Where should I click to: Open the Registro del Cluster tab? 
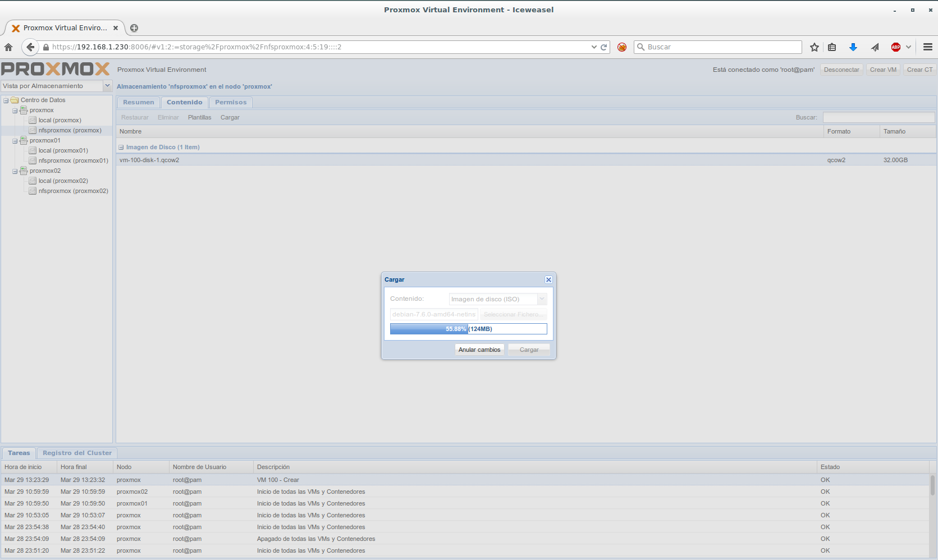coord(77,453)
